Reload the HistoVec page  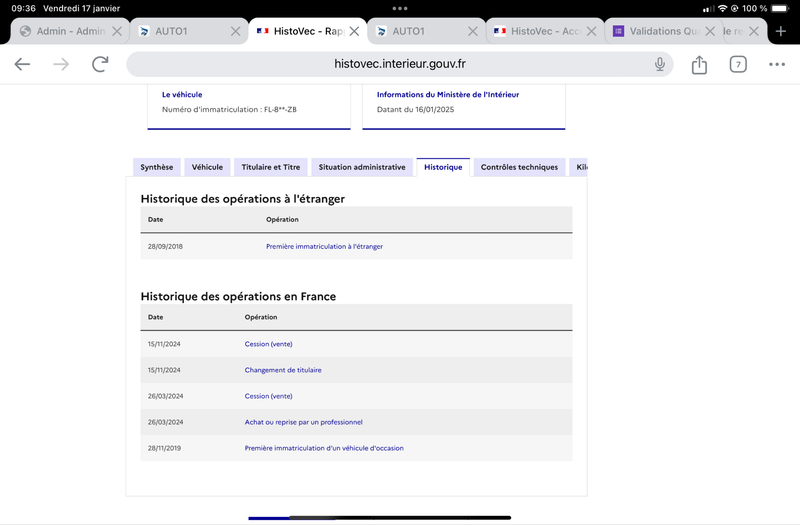pyautogui.click(x=100, y=64)
